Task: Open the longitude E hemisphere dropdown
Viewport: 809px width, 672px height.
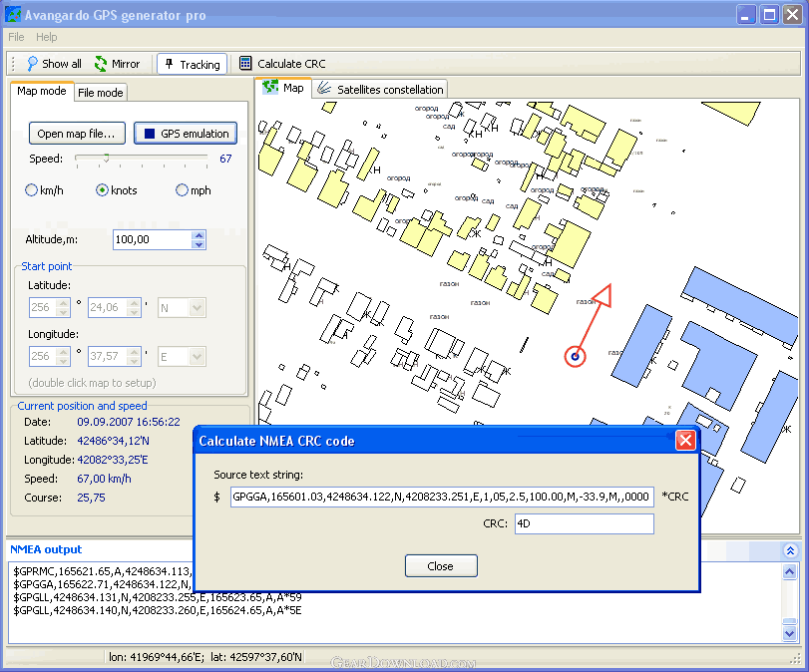Action: [x=197, y=356]
